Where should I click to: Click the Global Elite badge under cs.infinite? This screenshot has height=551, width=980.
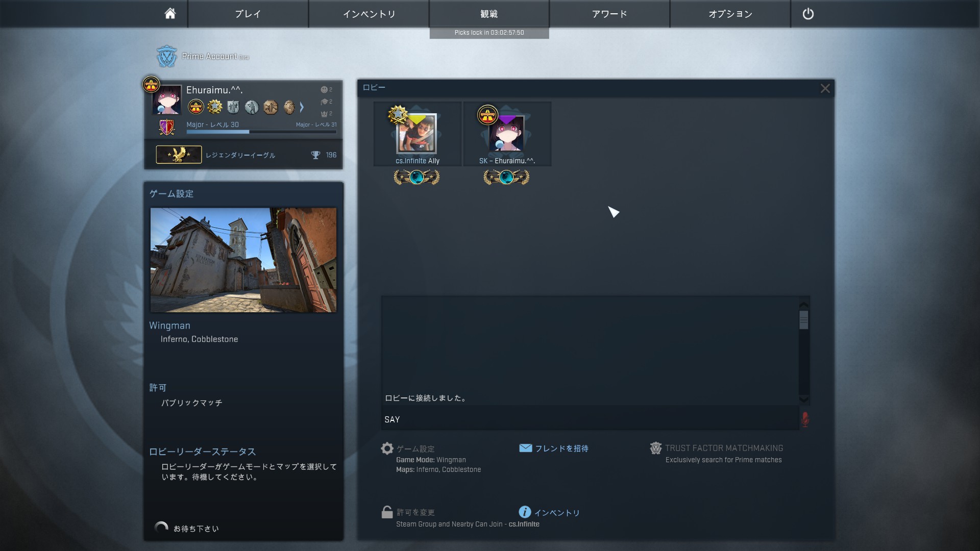416,177
